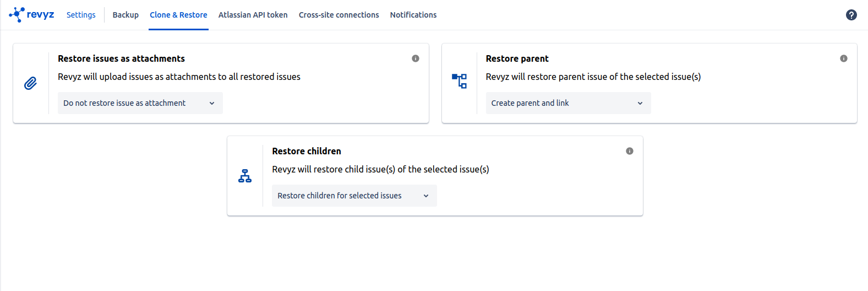Image resolution: width=868 pixels, height=291 pixels.
Task: Show info for the Restore children card
Action: (629, 151)
